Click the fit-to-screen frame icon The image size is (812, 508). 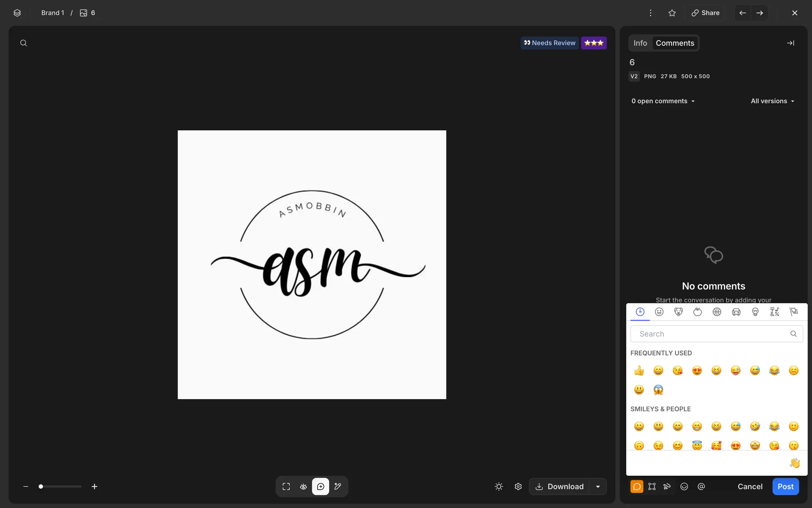tap(286, 486)
